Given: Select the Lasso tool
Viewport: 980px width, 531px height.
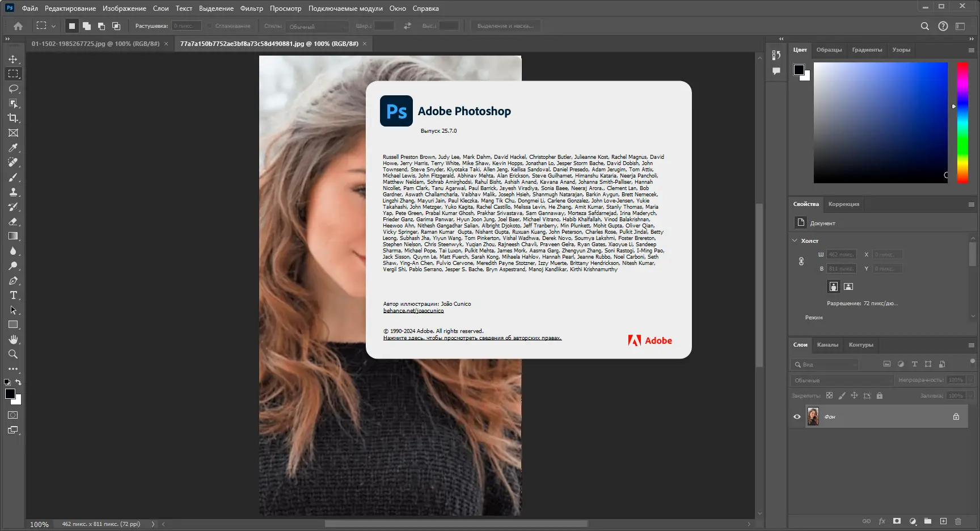Looking at the screenshot, I should click(12, 88).
